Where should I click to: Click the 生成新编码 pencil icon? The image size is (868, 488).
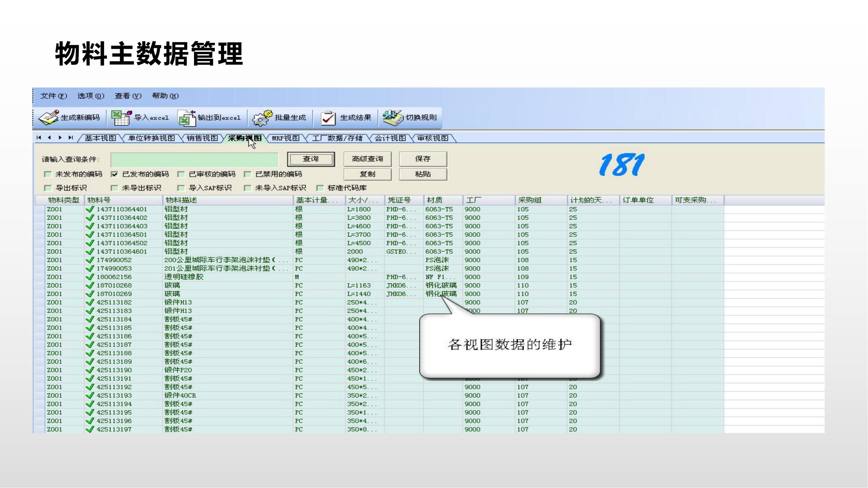pos(48,118)
